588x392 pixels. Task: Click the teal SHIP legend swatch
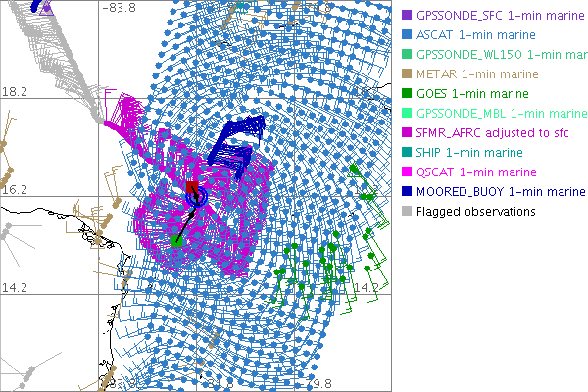pyautogui.click(x=405, y=152)
